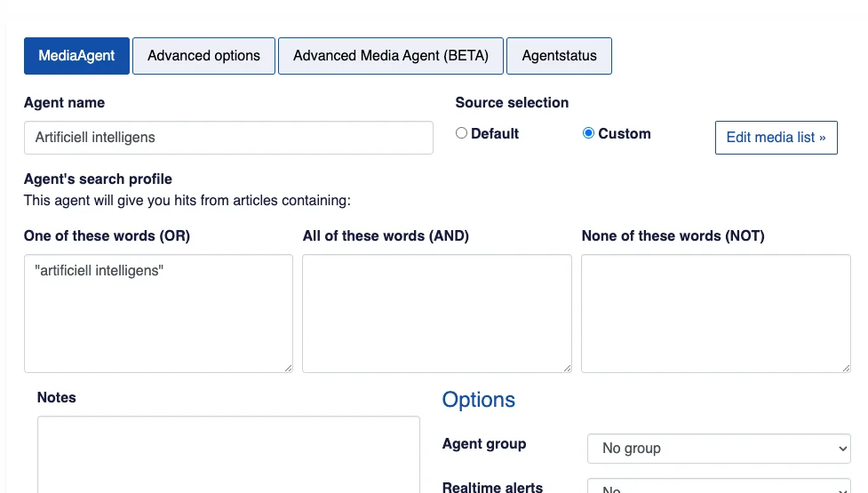The height and width of the screenshot is (493, 868).
Task: Select the Custom source radio button
Action: pyautogui.click(x=588, y=133)
